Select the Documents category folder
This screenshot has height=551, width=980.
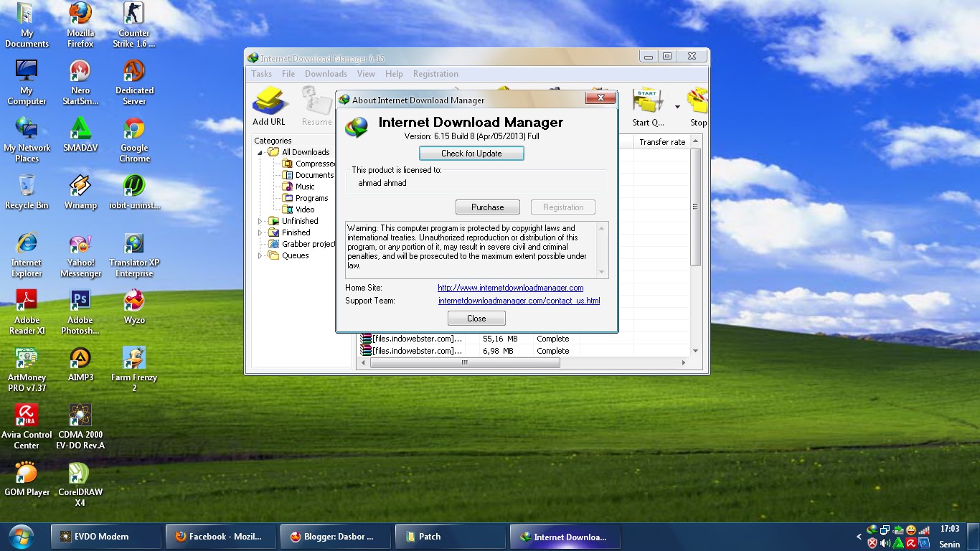click(308, 175)
